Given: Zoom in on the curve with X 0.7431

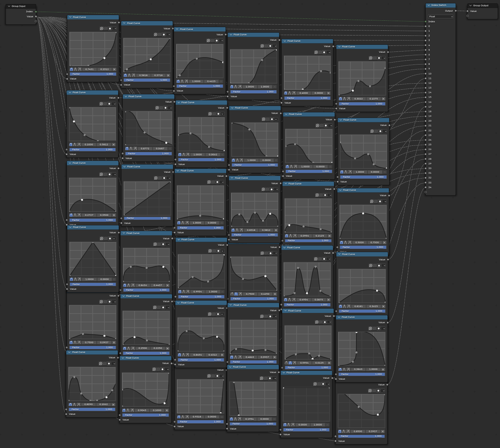Looking at the screenshot, I should click(x=102, y=28).
